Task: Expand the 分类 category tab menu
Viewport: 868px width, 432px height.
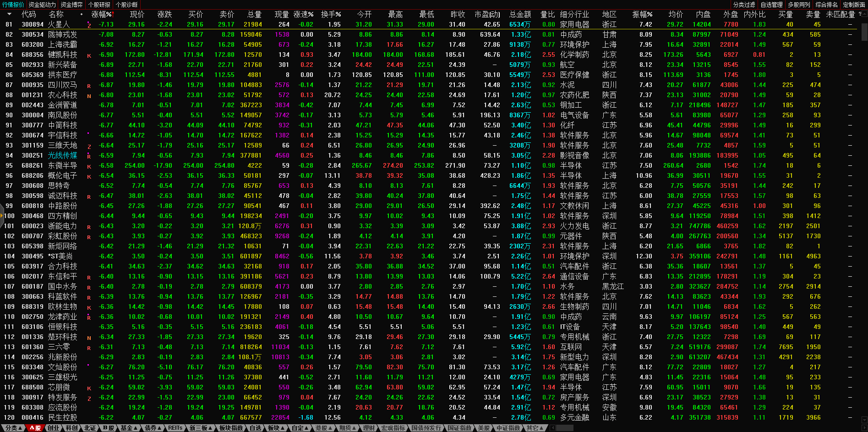Action: [x=13, y=428]
